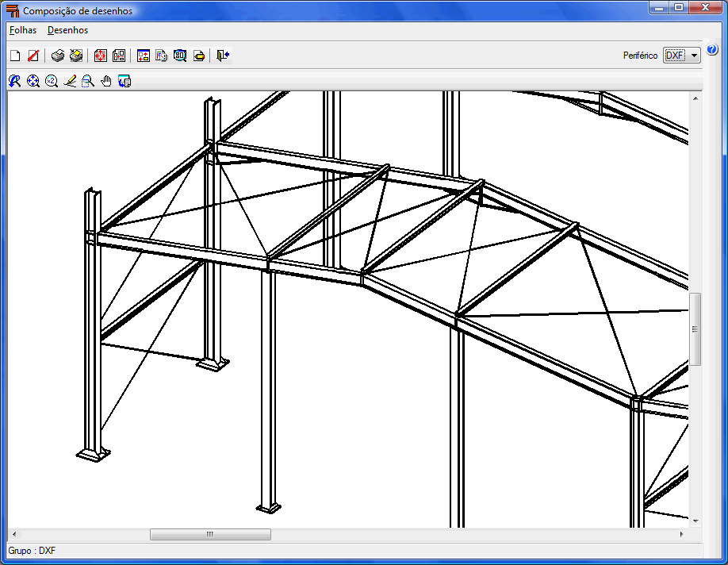The height and width of the screenshot is (565, 728).
Task: Close the Composição de desenhos window
Action: point(705,7)
